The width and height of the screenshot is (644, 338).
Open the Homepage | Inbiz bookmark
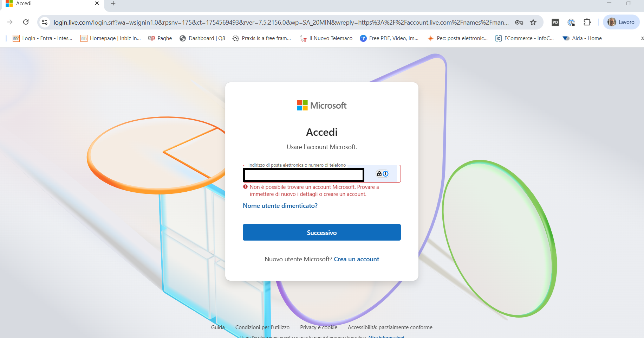pos(110,38)
